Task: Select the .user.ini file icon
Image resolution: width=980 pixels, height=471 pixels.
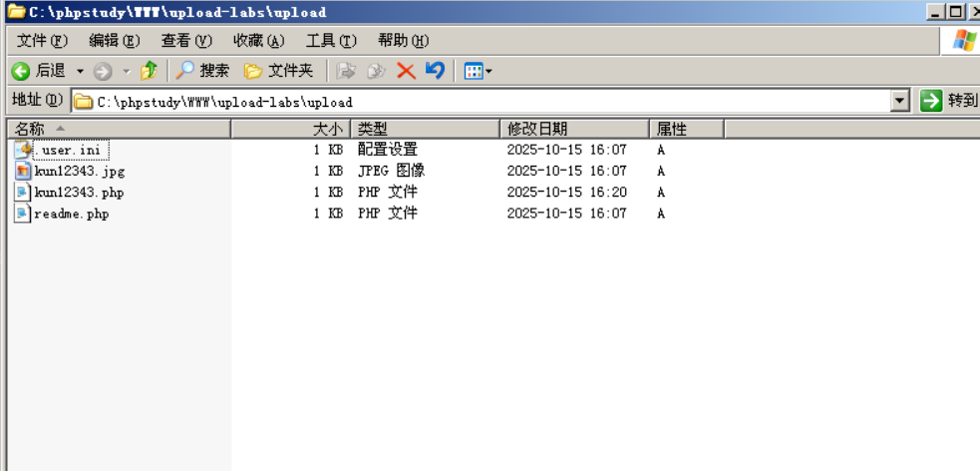Action: click(x=23, y=150)
